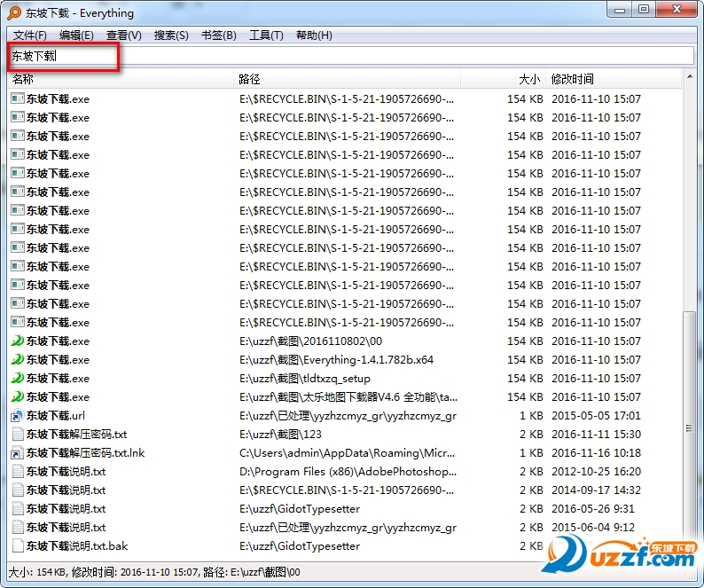Sort results by 大小 column header
704x588 pixels.
pyautogui.click(x=503, y=80)
